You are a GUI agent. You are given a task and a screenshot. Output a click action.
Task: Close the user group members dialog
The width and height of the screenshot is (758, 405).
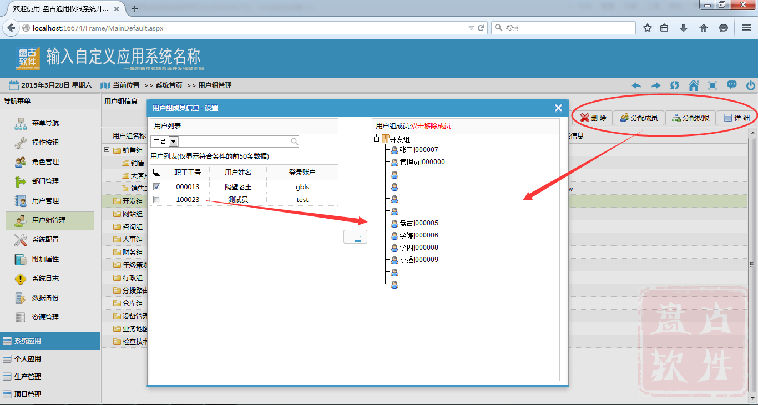tap(558, 108)
